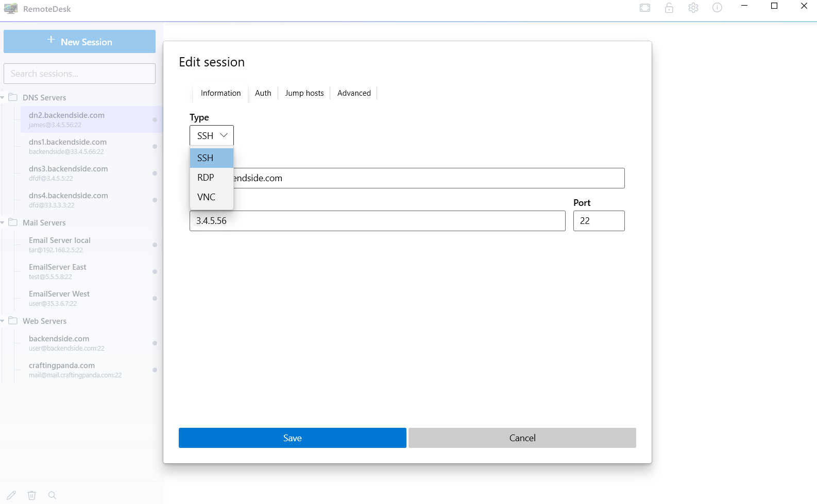Click Mail Servers folder icon
This screenshot has width=817, height=504.
tap(13, 222)
